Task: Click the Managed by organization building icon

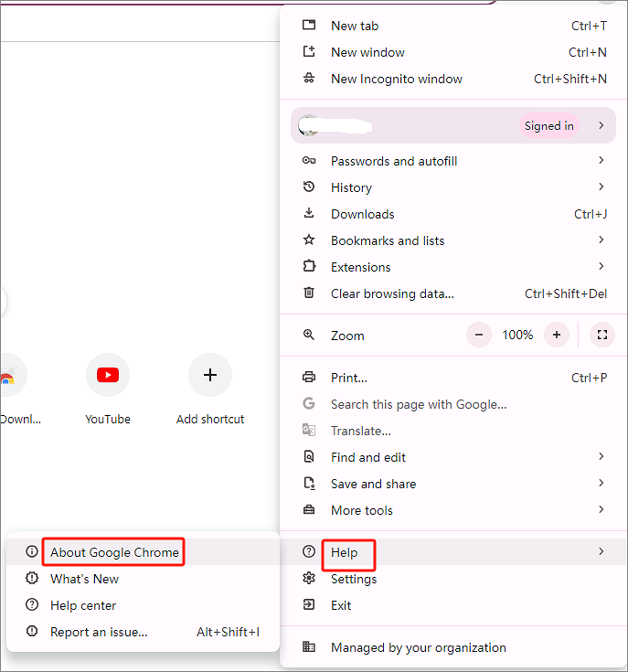Action: click(309, 646)
